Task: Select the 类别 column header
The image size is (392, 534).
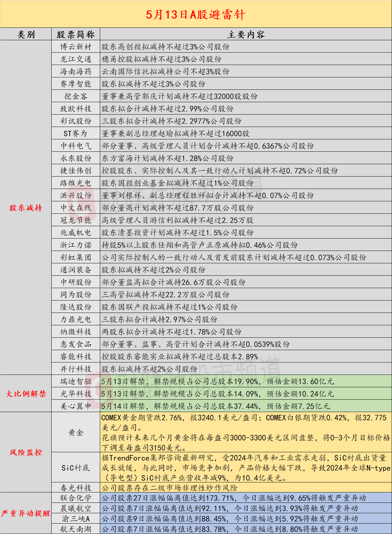Action: pyautogui.click(x=26, y=35)
